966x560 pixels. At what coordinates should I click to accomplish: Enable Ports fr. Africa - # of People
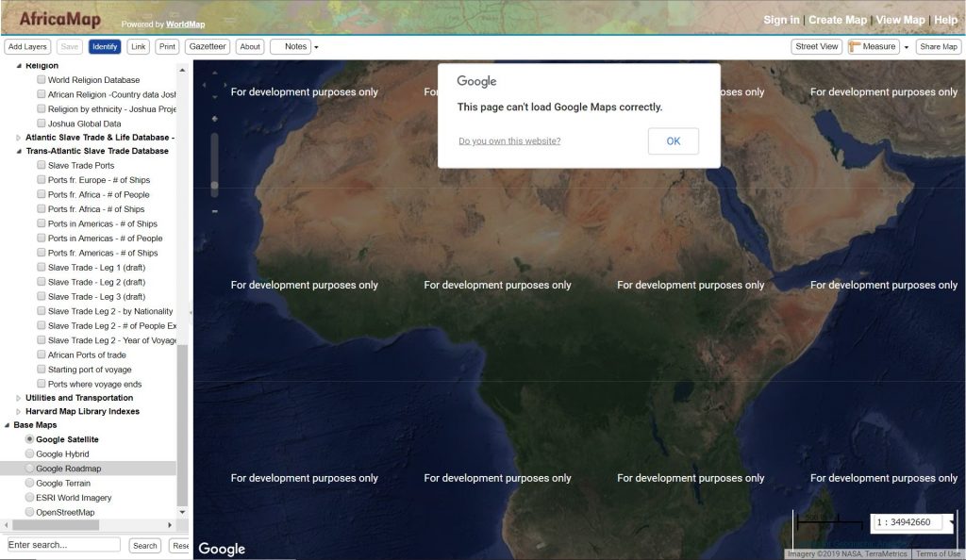pos(42,194)
